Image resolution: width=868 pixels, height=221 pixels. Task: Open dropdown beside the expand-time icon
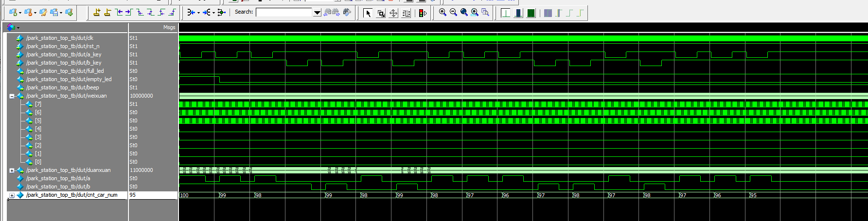[213, 13]
